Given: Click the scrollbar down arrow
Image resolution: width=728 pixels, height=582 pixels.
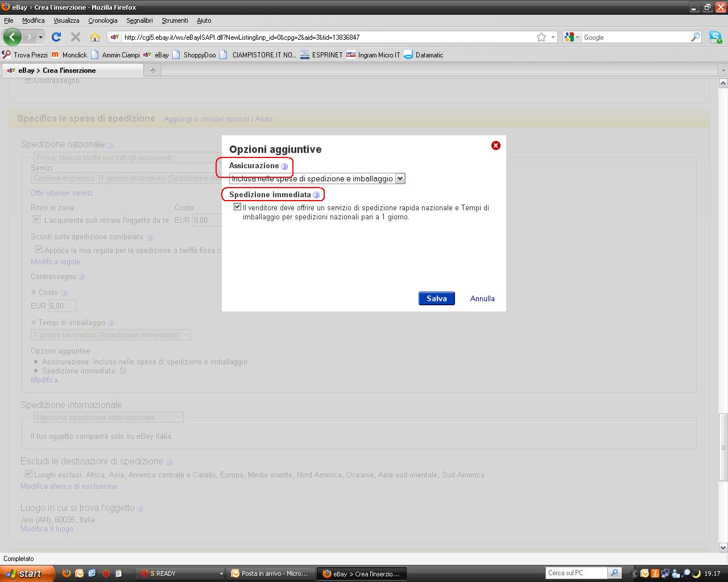Looking at the screenshot, I should 723,547.
